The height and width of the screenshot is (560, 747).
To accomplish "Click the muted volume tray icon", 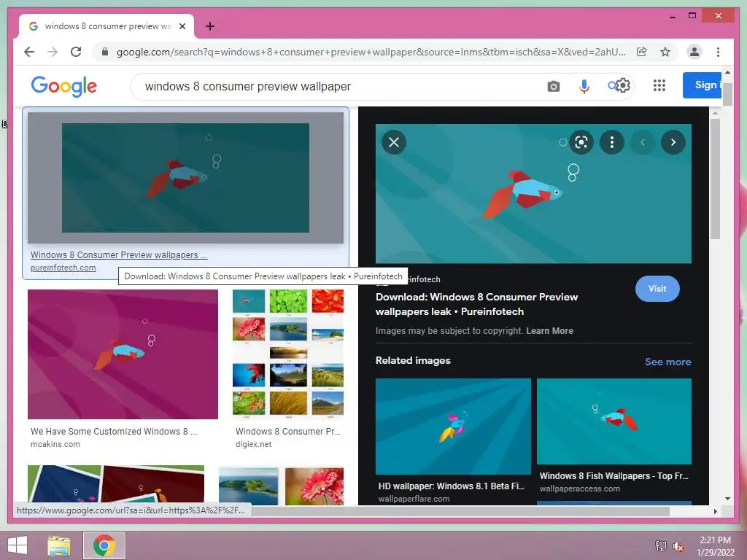I will coord(678,546).
